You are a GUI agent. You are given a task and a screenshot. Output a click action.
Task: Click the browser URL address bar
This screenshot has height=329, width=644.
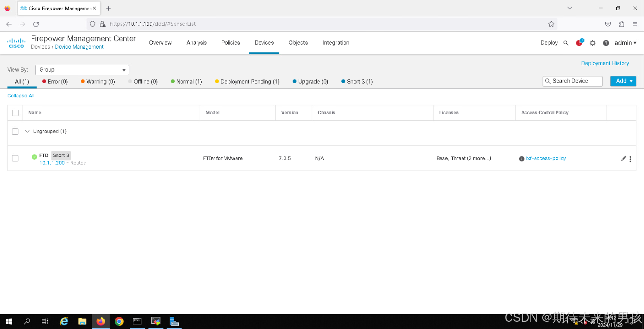pos(322,24)
